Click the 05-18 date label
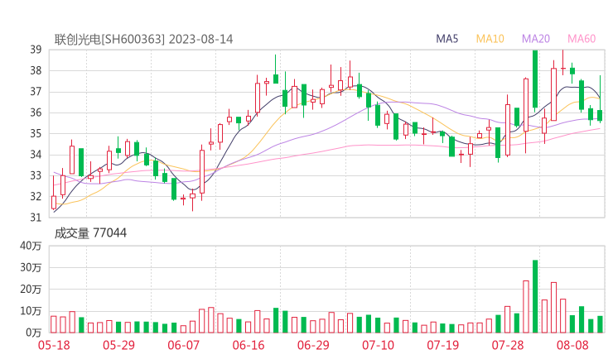Viewport: 613px width, 364px height. (x=54, y=345)
